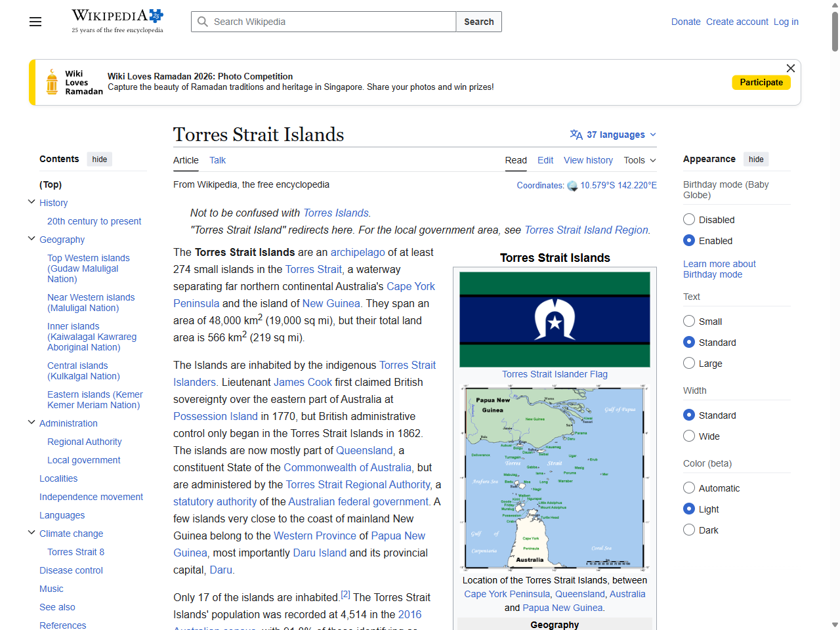The height and width of the screenshot is (630, 840).
Task: Enable Dark color mode
Action: (x=689, y=530)
